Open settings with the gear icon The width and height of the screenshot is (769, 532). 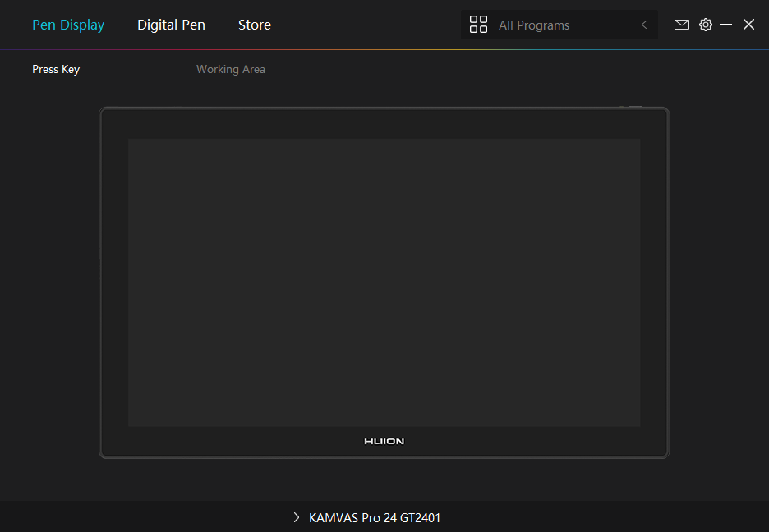706,25
